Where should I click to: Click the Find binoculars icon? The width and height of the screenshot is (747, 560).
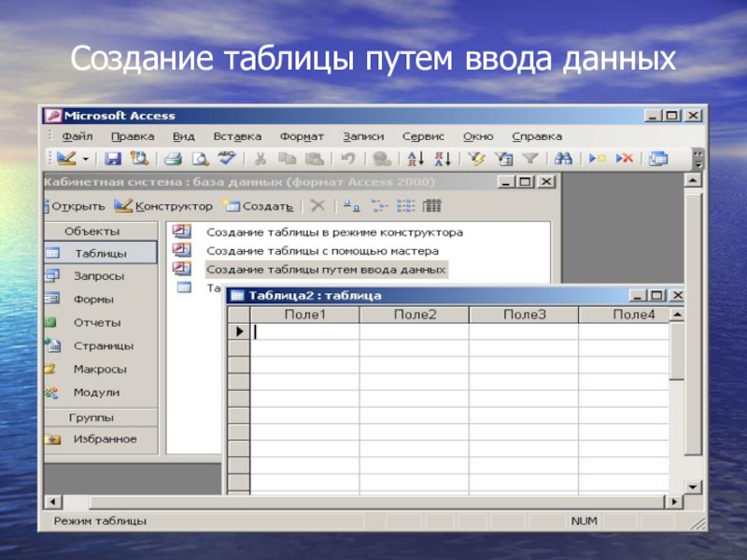[563, 159]
